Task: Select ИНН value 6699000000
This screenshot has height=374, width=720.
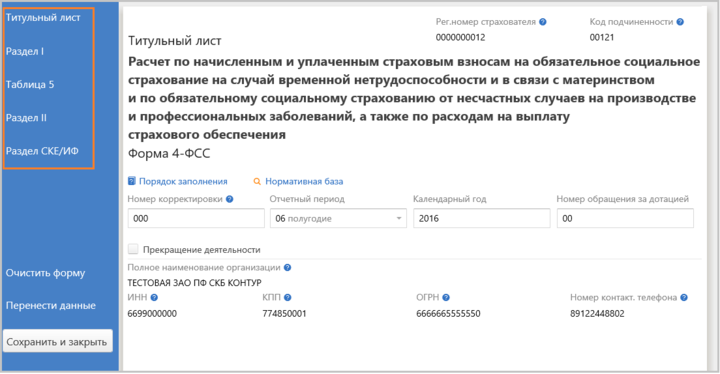Action: point(152,314)
